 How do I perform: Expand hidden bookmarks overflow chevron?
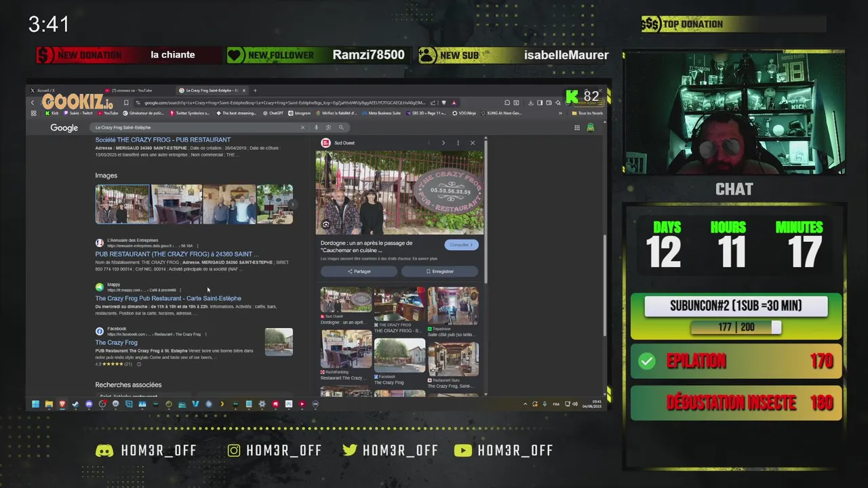(560, 113)
